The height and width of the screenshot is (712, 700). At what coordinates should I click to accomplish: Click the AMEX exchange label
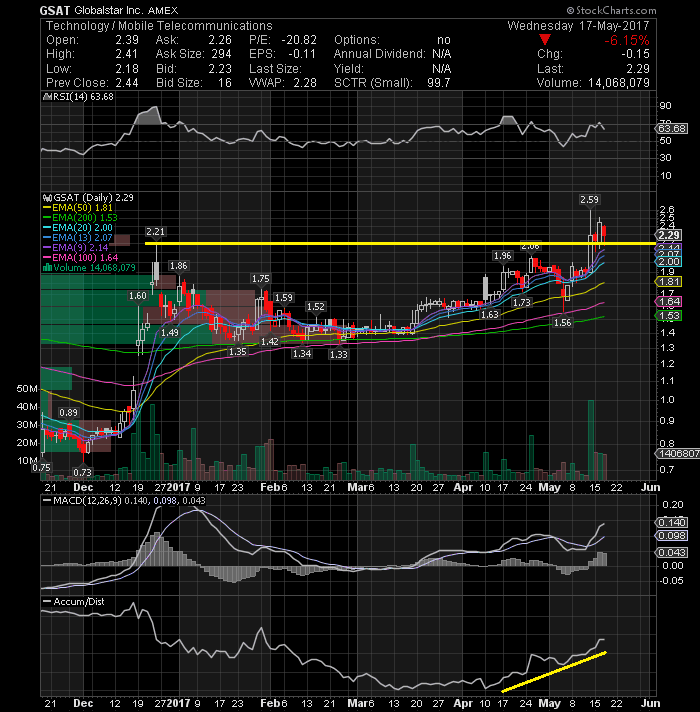[x=163, y=10]
